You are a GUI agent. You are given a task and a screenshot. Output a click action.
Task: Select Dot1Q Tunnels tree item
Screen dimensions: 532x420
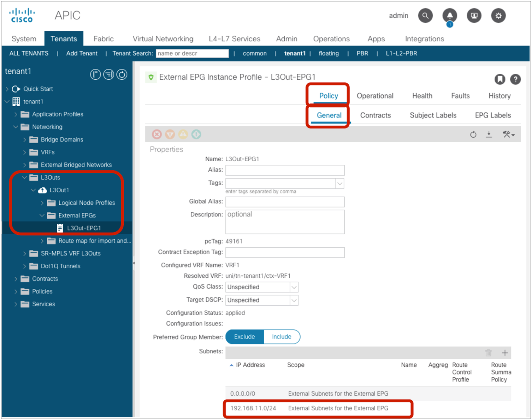pos(60,266)
